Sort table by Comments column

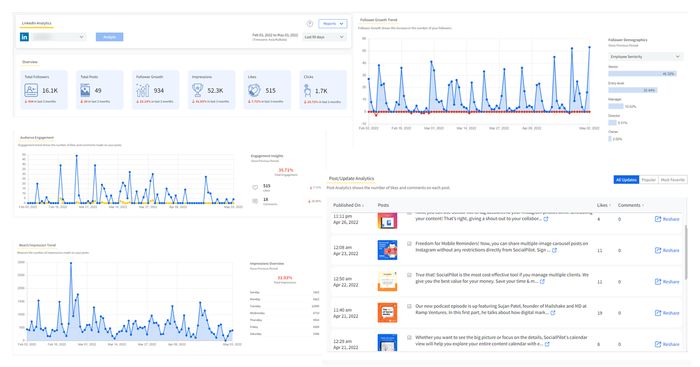[x=630, y=205]
